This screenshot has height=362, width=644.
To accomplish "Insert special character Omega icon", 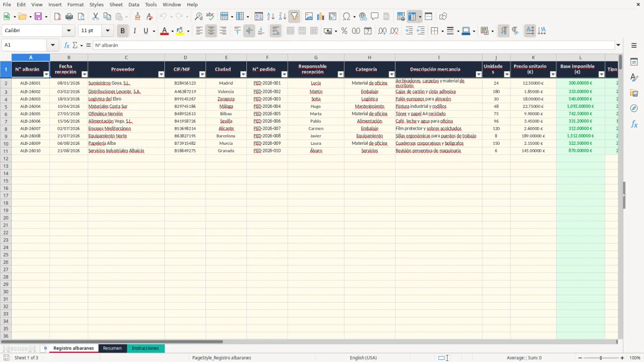I will pos(347,17).
